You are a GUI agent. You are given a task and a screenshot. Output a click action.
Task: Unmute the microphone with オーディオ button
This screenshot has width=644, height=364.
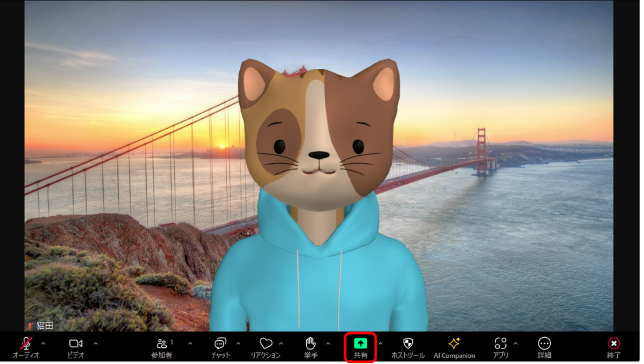pos(26,347)
